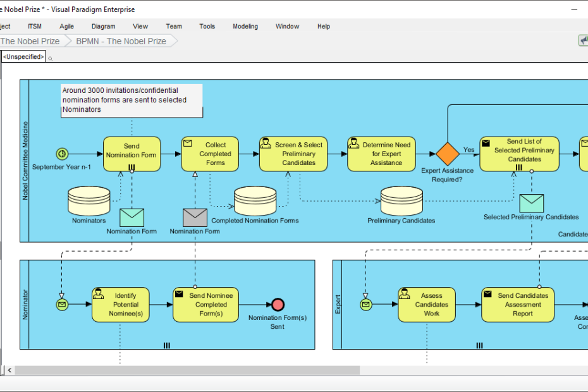Select the Completed Nomination Forms data store
The height and width of the screenshot is (392, 588).
pos(255,201)
